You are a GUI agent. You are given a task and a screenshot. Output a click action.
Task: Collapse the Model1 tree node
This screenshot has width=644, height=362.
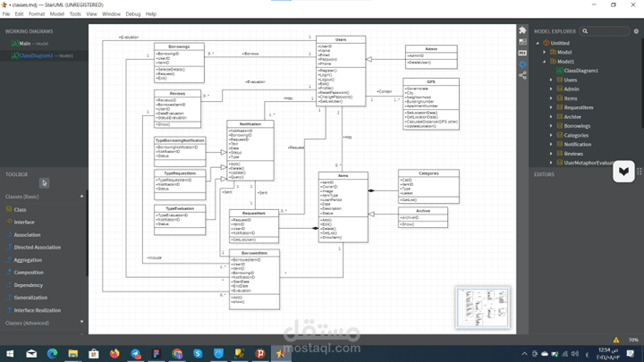point(545,62)
